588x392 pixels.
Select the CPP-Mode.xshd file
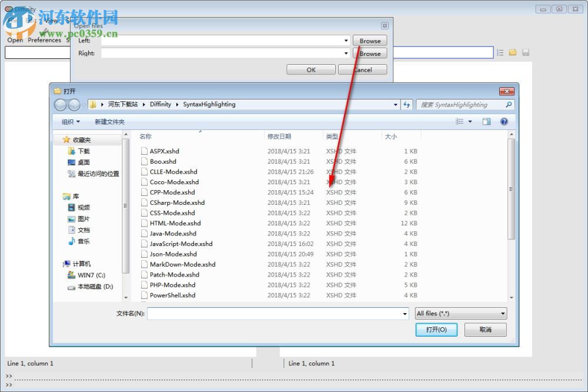168,192
